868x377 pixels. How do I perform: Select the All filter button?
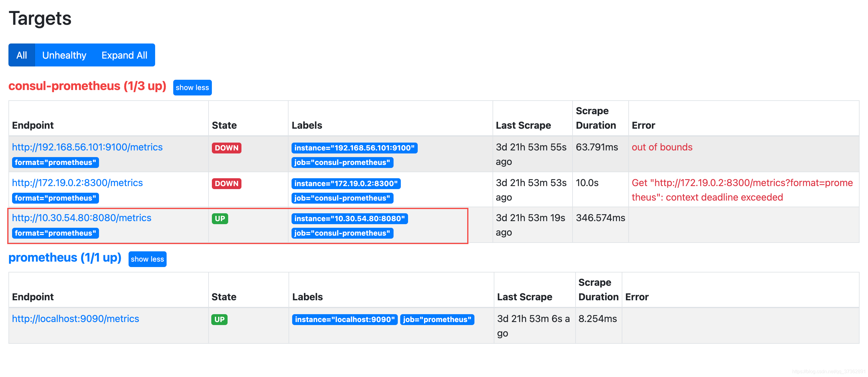[x=21, y=55]
